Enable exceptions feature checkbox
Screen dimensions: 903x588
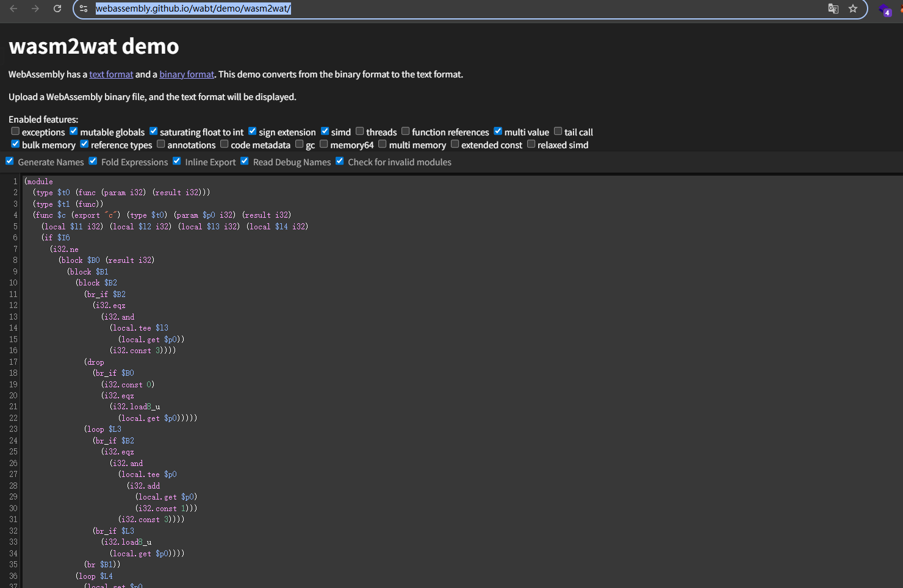(x=15, y=131)
